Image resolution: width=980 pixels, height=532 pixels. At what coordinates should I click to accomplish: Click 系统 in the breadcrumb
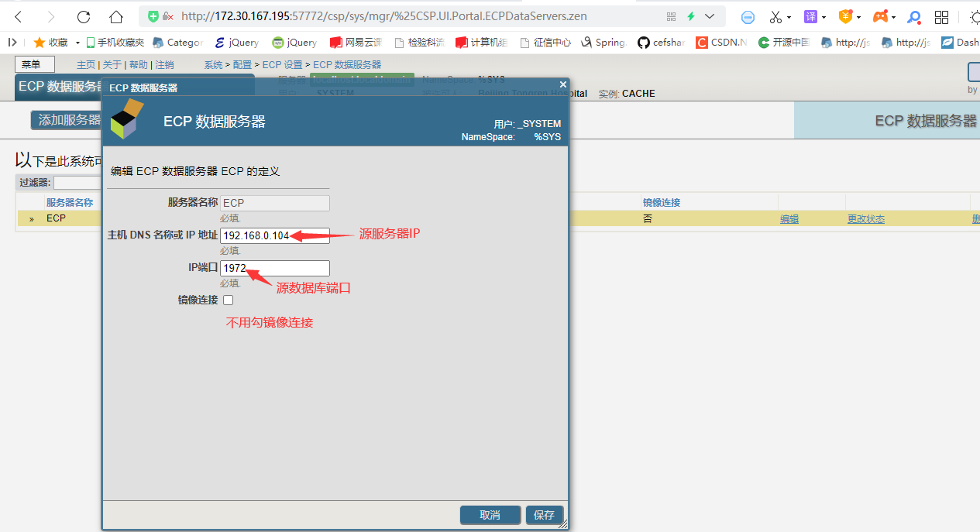coord(214,65)
